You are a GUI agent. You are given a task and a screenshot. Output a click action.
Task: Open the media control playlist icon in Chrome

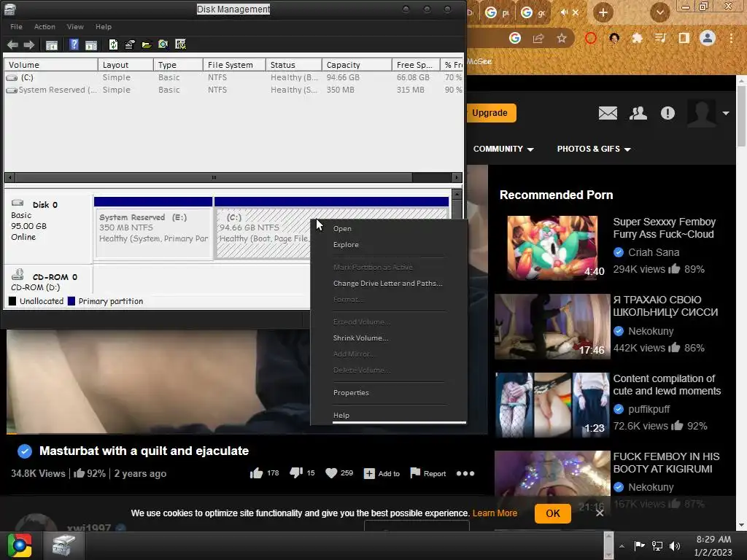coord(660,38)
